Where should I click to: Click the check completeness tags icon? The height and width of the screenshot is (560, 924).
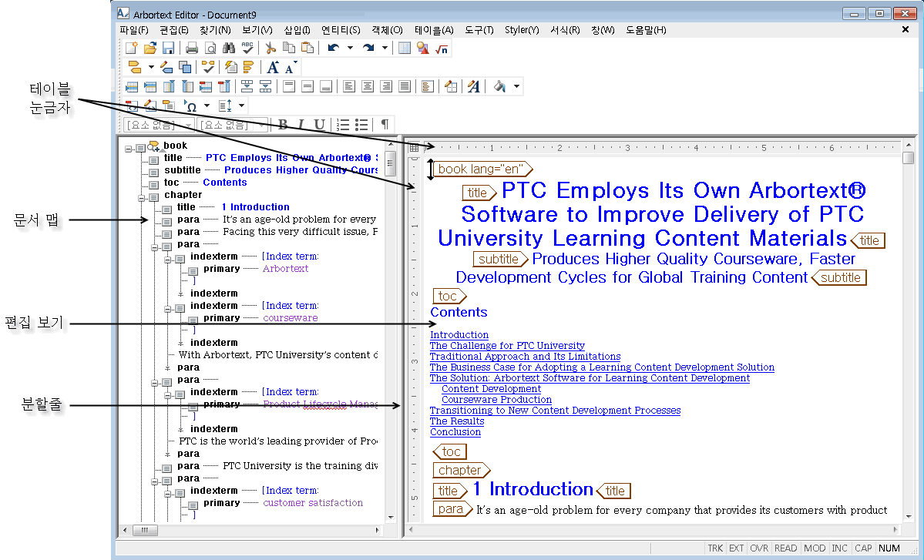pos(208,67)
